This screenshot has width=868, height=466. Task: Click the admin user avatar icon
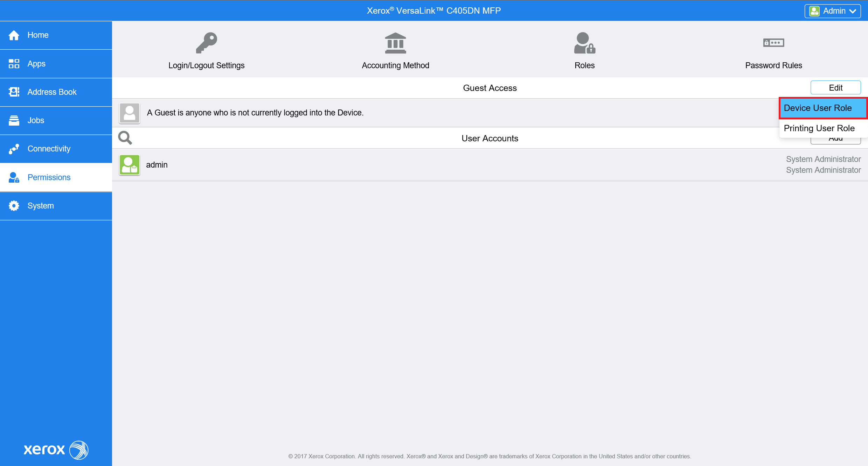point(130,165)
